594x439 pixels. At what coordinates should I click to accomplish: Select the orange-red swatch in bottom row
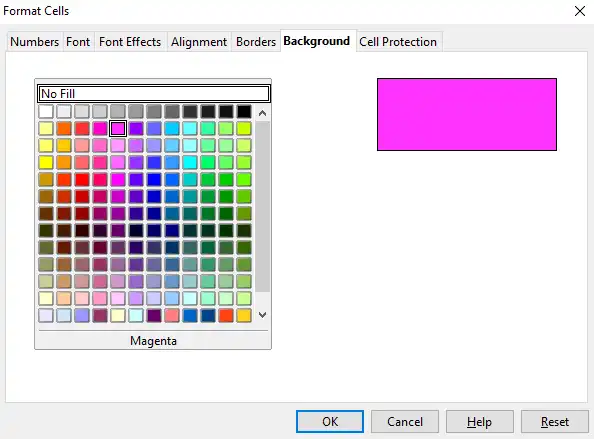(x=226, y=316)
